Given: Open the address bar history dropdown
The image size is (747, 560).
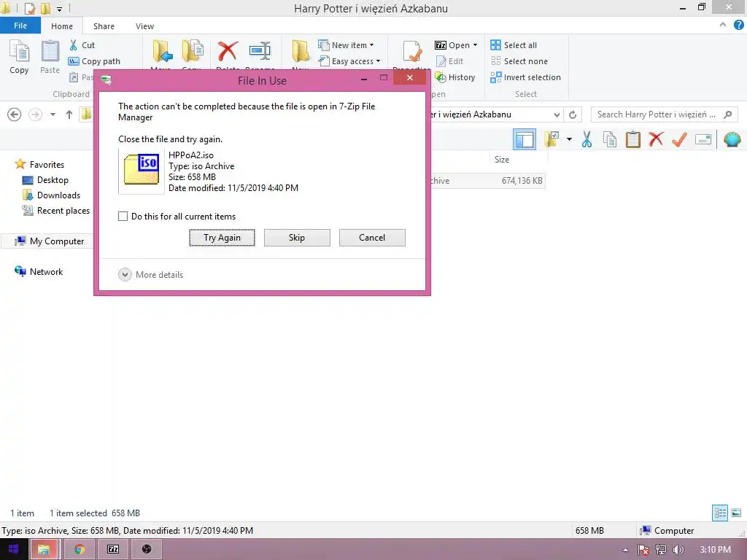Looking at the screenshot, I should tap(557, 114).
